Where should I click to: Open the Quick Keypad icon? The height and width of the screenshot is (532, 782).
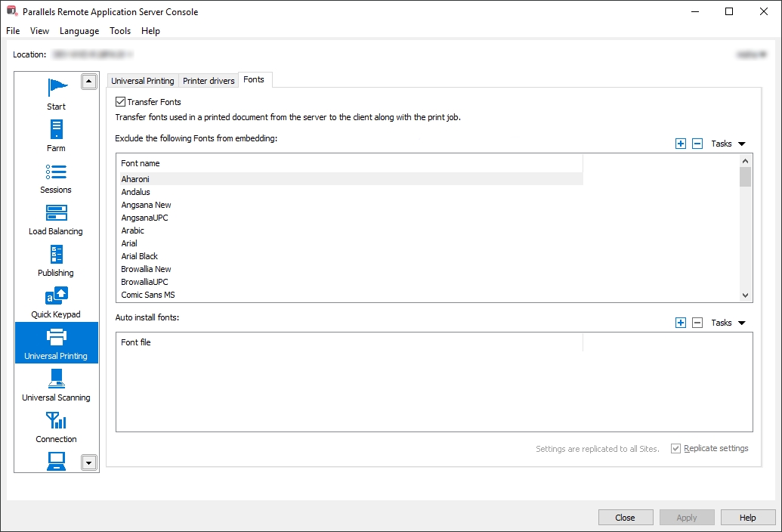point(56,296)
